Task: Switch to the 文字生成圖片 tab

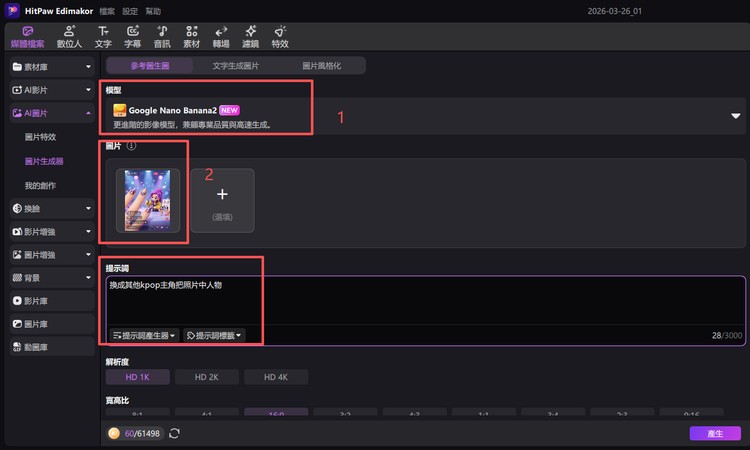Action: pos(235,65)
